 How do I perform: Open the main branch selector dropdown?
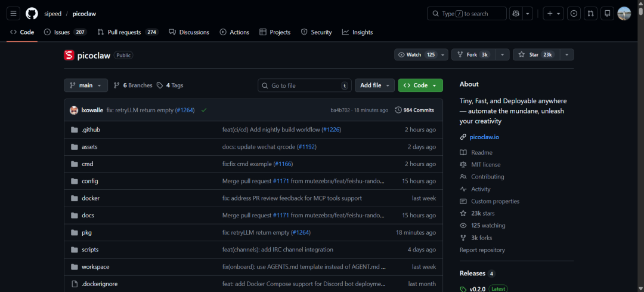point(86,85)
